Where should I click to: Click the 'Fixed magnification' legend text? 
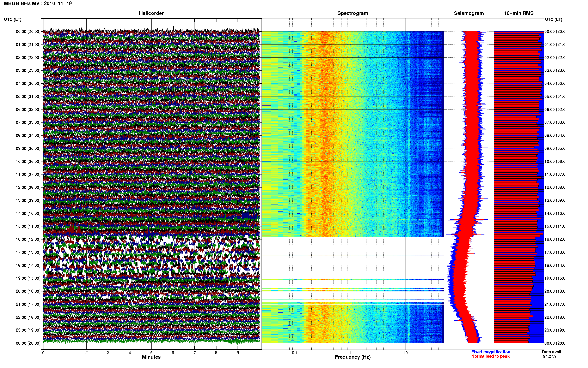(x=491, y=352)
